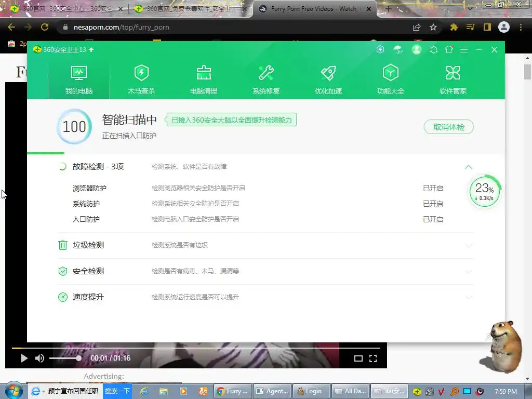Viewport: 532px width, 399px height.
Task: Click the 100 health score circle
Action: [74, 127]
